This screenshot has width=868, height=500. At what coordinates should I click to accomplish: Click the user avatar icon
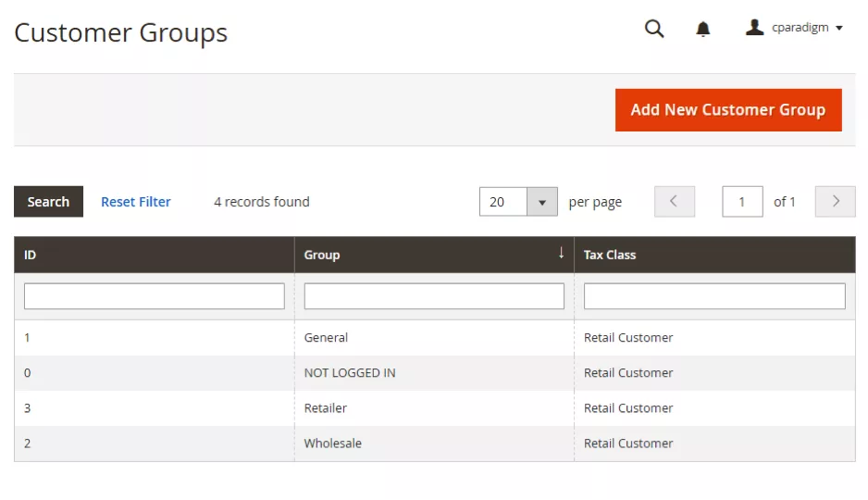tap(754, 27)
